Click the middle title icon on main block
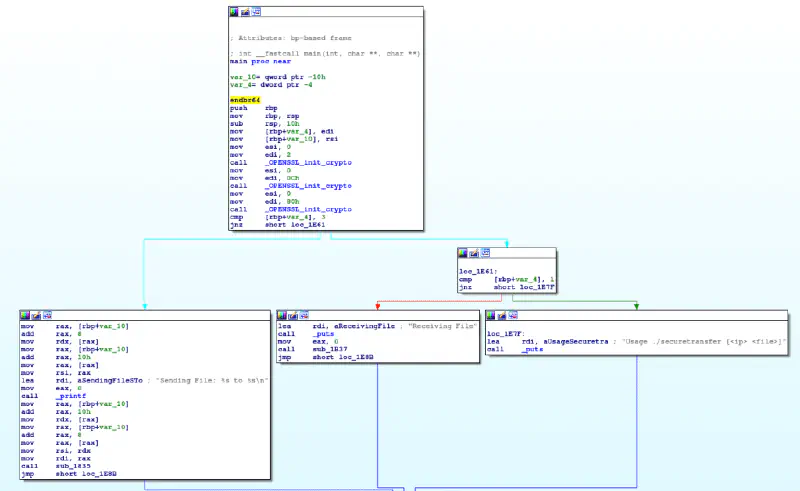This screenshot has width=800, height=491. [x=245, y=12]
